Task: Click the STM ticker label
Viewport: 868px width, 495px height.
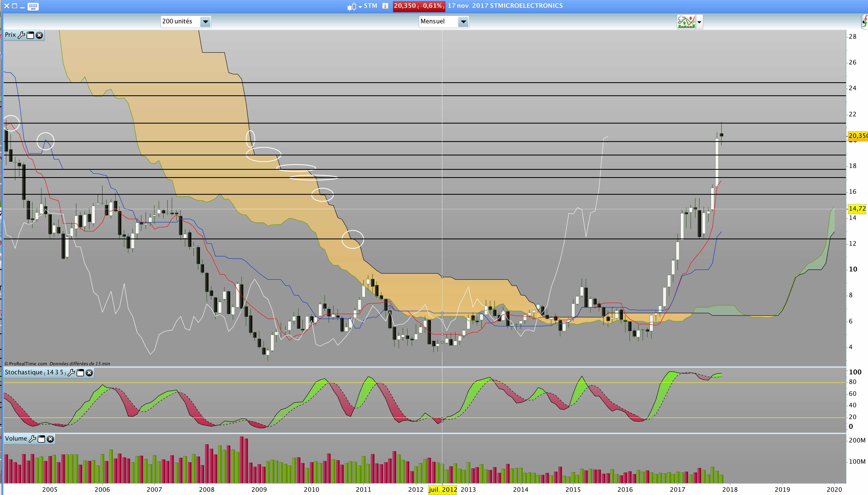Action: click(371, 6)
